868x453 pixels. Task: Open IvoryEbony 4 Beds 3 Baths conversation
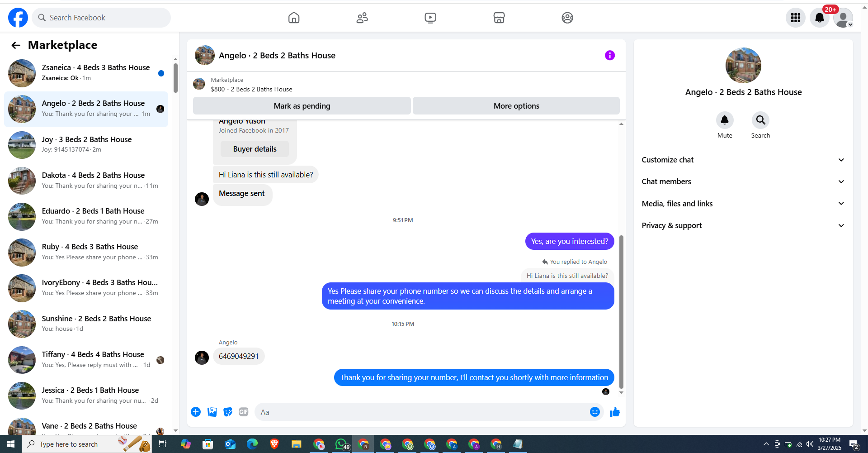pyautogui.click(x=86, y=288)
